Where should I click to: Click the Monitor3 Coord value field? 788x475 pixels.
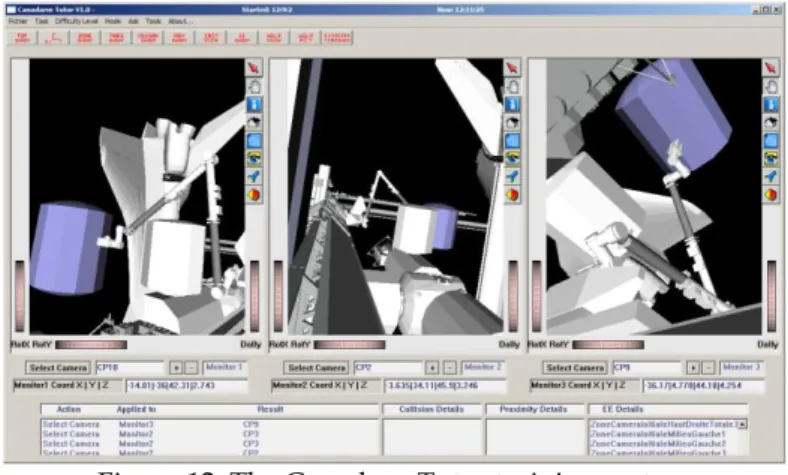[x=704, y=386]
